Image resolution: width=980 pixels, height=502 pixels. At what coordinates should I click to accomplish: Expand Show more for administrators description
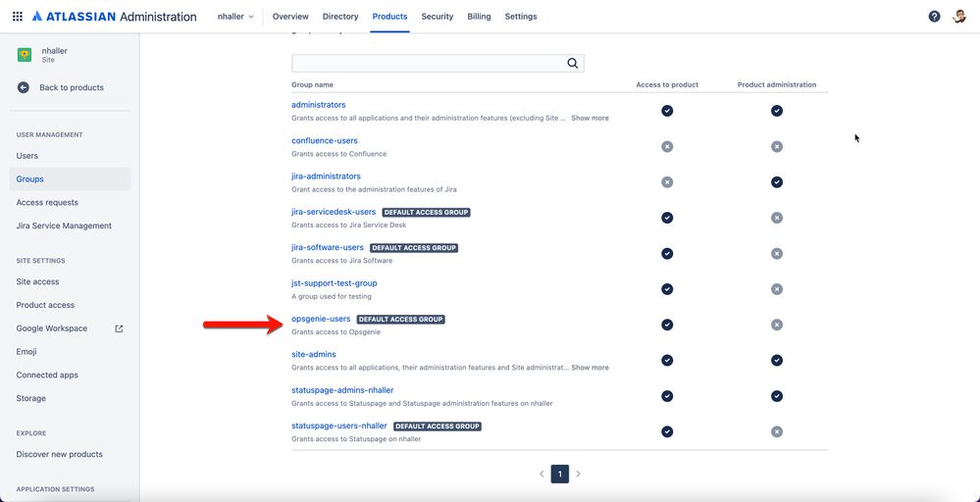click(x=590, y=118)
